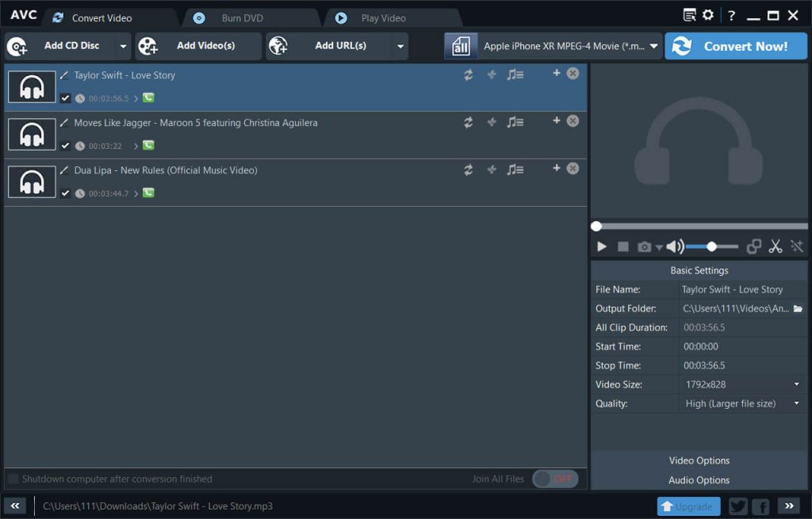Click pencil icon beside Moves Like Jagger title
The image size is (812, 519).
[x=64, y=123]
